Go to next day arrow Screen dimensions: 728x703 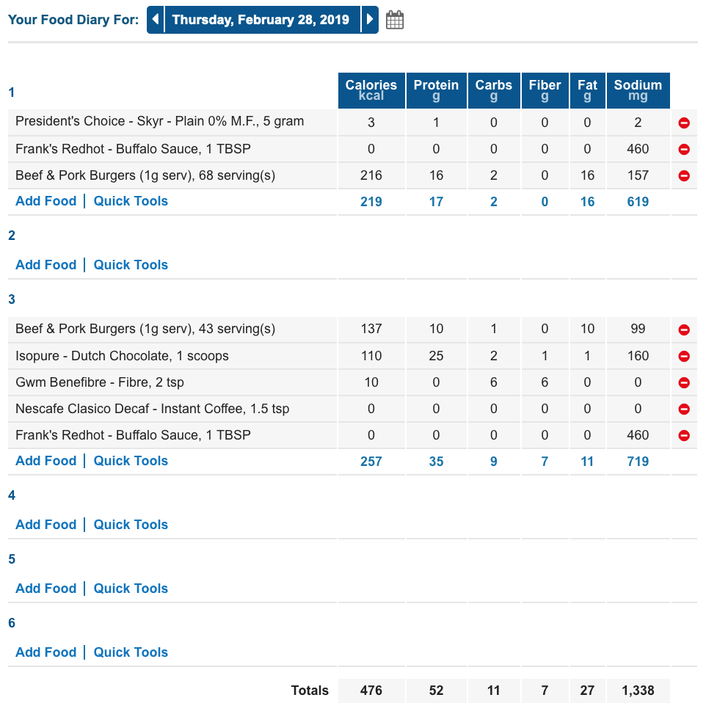pyautogui.click(x=370, y=20)
